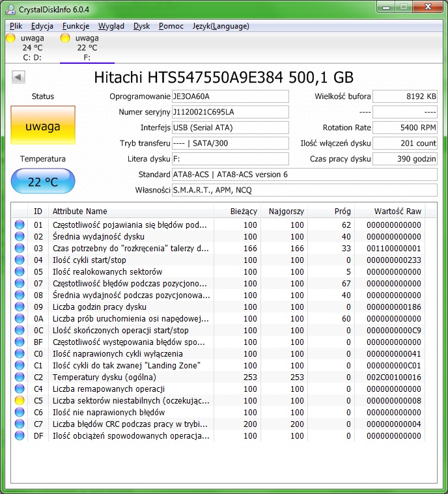Click the blue status orb for attribute 0A

coord(20,318)
